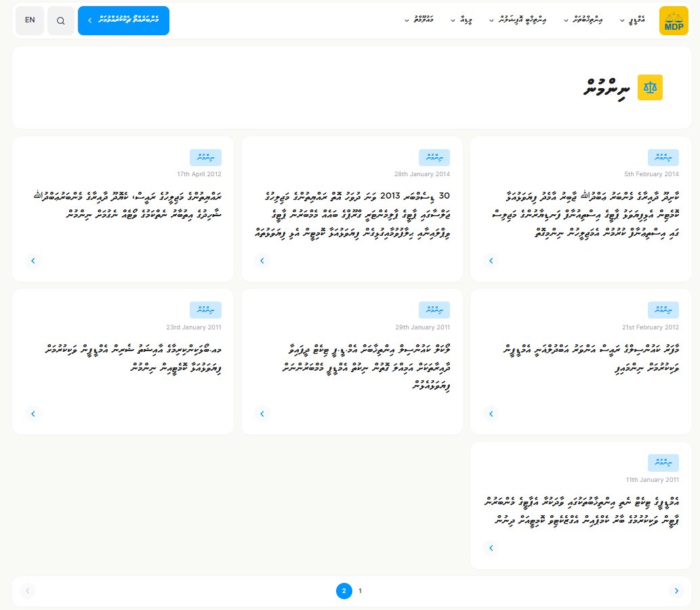
Task: Open arrow on the 28th January 2014 card
Action: pos(262,261)
